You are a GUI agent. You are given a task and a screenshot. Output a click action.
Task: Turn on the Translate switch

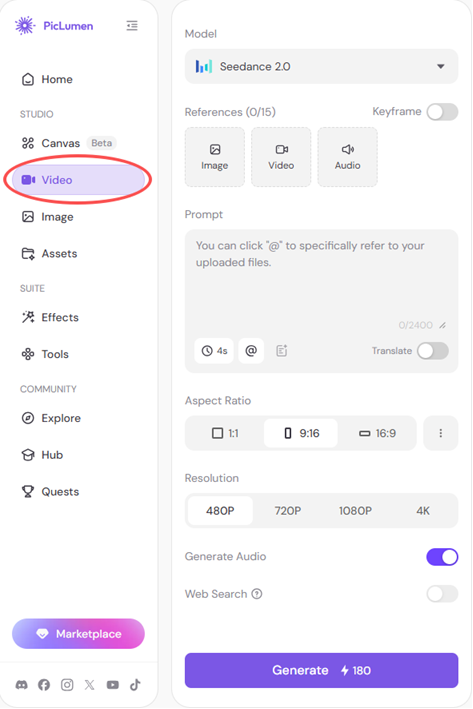coord(433,351)
